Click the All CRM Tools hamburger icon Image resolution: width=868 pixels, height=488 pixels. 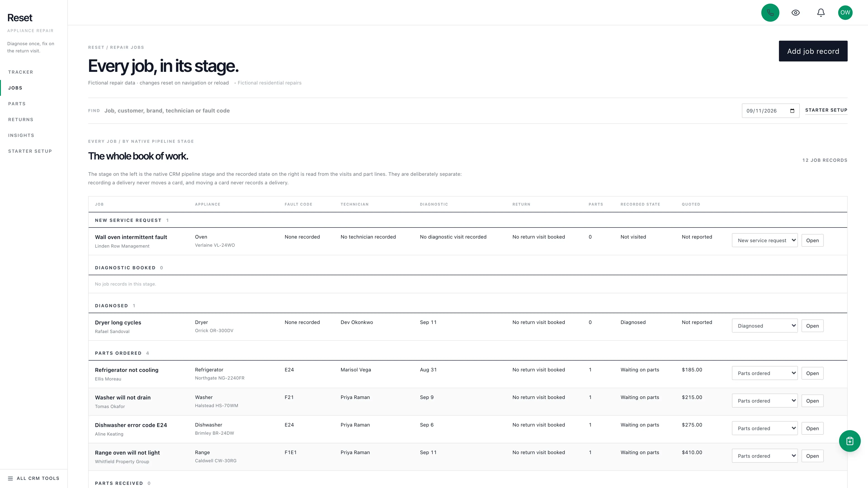coord(10,478)
